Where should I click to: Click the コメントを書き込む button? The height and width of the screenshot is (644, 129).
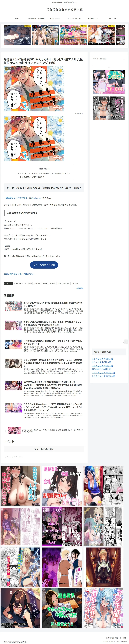tap(44, 449)
